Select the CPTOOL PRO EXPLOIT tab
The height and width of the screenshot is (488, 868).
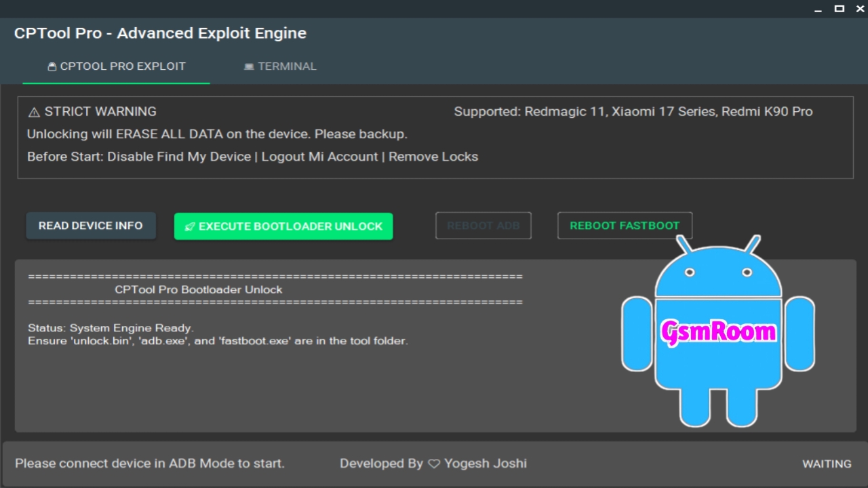tap(116, 66)
